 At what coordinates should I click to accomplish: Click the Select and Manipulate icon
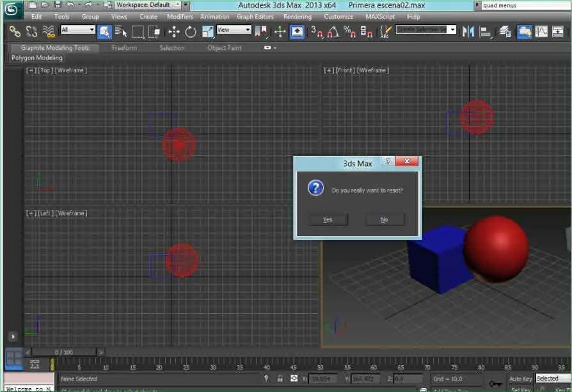coord(280,32)
